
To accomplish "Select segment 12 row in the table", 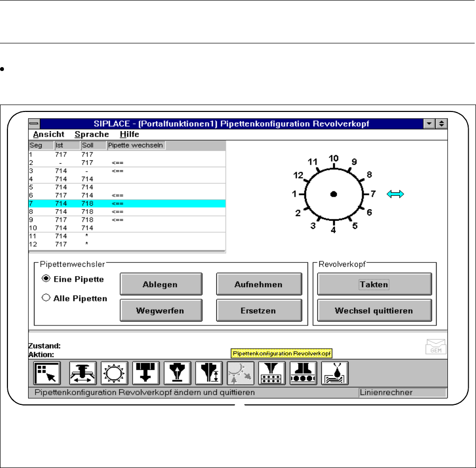I will coord(127,244).
